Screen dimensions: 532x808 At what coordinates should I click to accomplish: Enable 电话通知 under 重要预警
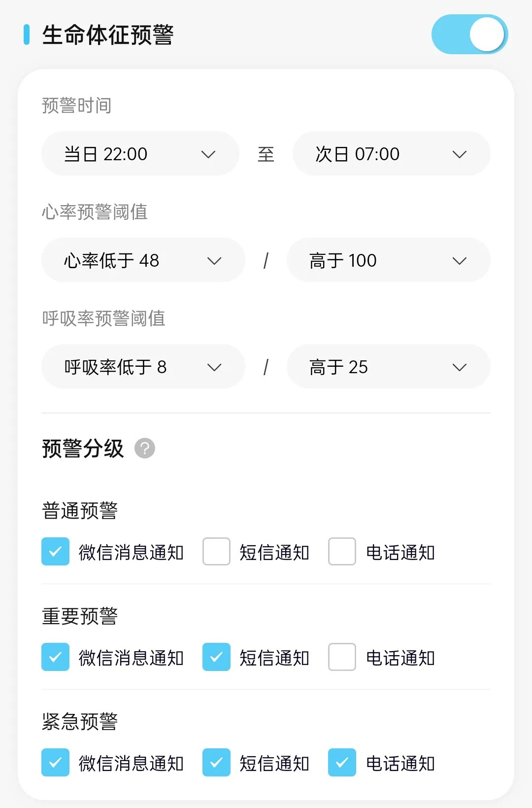(x=342, y=657)
